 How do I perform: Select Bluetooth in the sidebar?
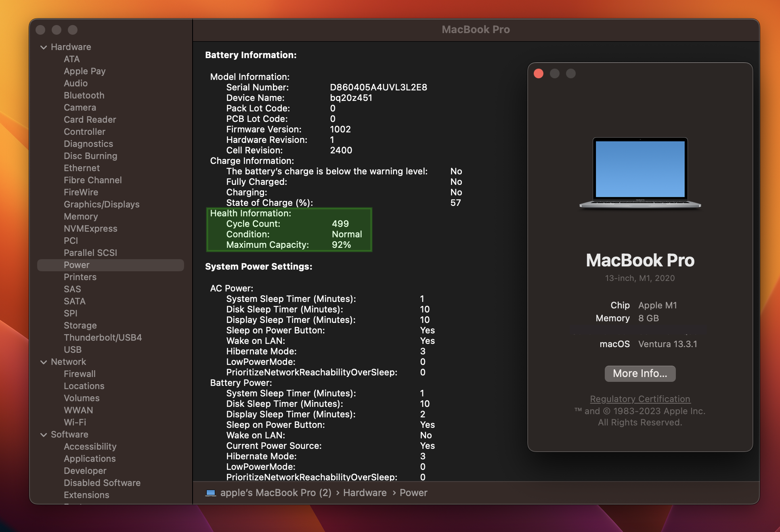(x=84, y=95)
